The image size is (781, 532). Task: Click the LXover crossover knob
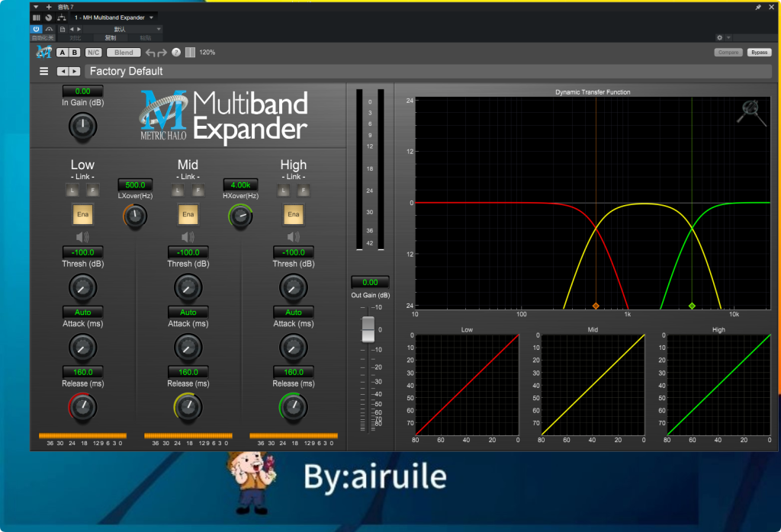tap(135, 216)
